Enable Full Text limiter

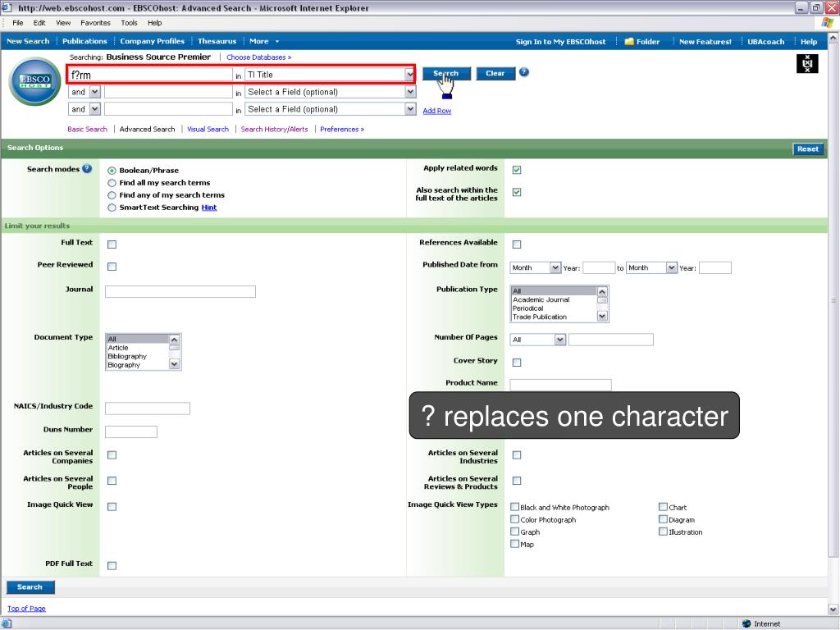click(x=112, y=244)
